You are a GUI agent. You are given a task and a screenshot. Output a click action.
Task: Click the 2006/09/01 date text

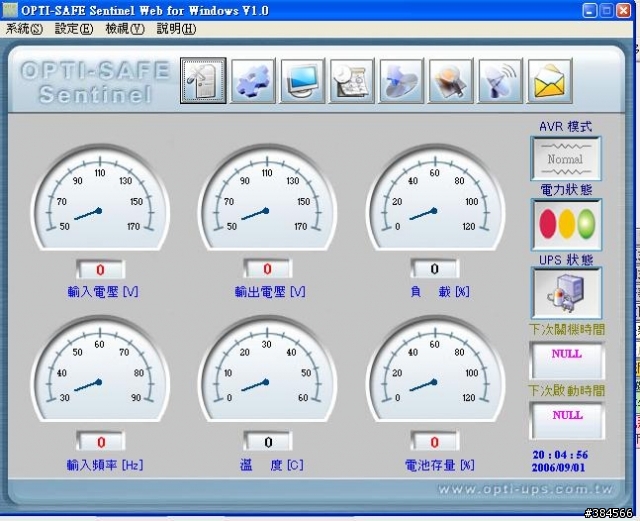pyautogui.click(x=558, y=468)
